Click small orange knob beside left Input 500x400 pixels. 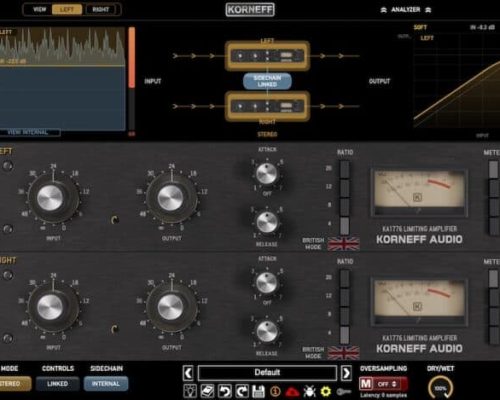pyautogui.click(x=115, y=220)
